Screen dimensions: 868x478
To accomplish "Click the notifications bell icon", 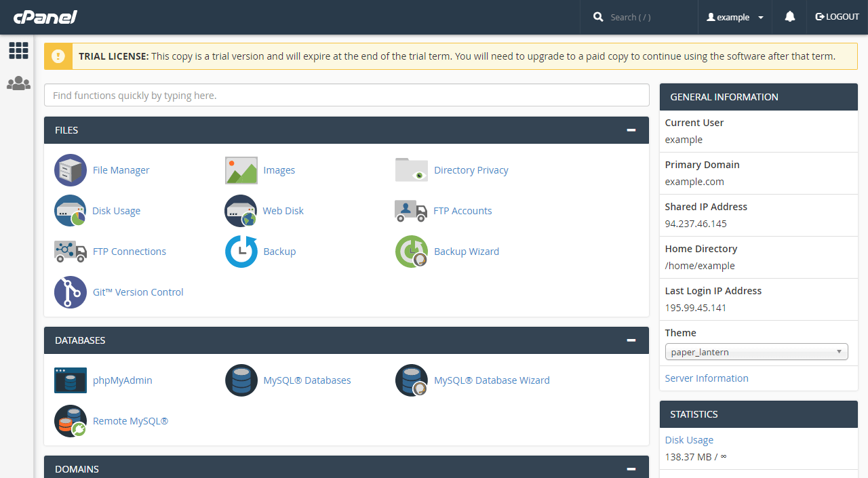I will (789, 17).
